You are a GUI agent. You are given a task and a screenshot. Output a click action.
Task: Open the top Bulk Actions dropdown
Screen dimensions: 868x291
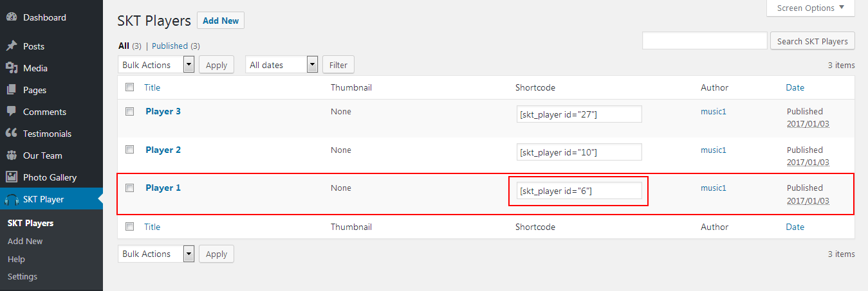point(156,65)
